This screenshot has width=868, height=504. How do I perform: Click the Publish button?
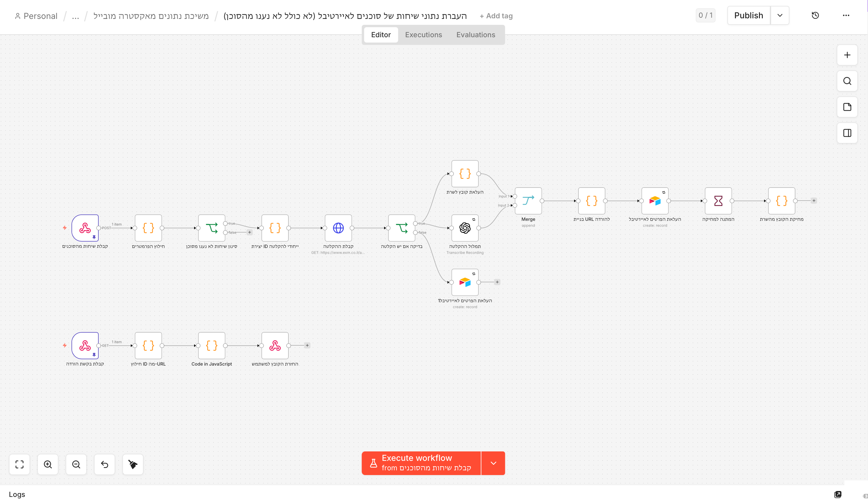(x=748, y=15)
